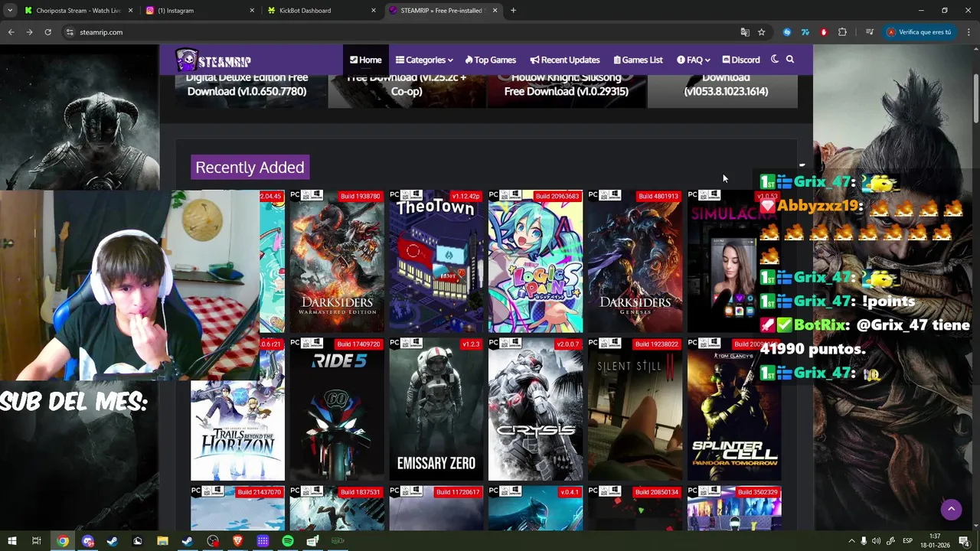Open a new browser tab
The width and height of the screenshot is (980, 551).
click(x=513, y=11)
